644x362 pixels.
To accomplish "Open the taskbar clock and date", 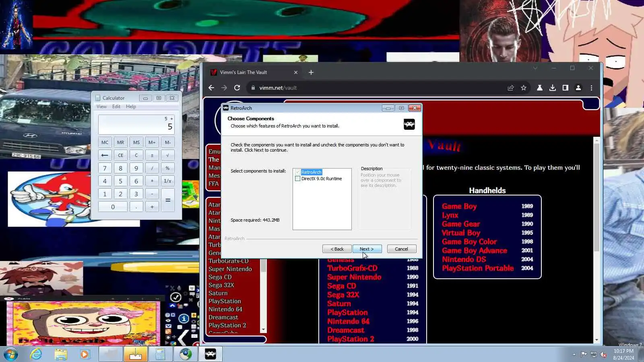I will (623, 354).
